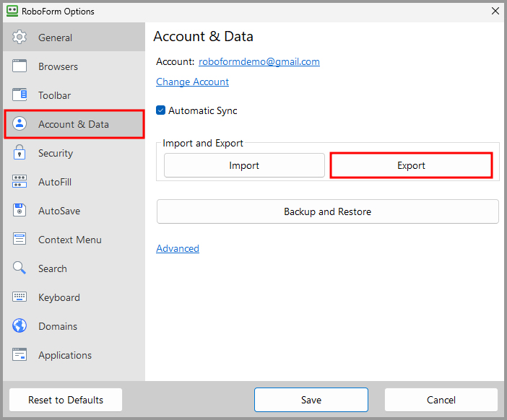Screen dimensions: 507x420
Task: Click the Change Account link
Action: (x=192, y=82)
